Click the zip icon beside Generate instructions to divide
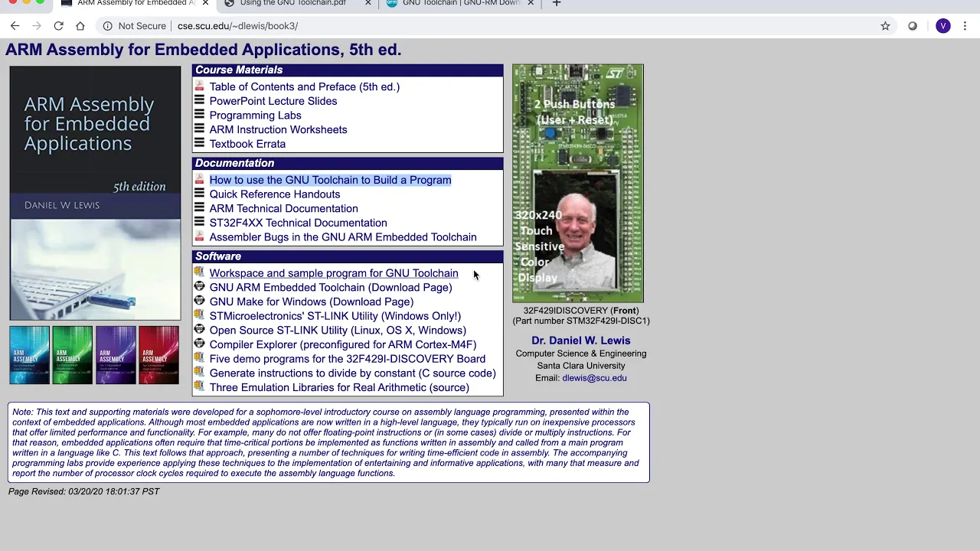The height and width of the screenshot is (551, 980). tap(199, 373)
